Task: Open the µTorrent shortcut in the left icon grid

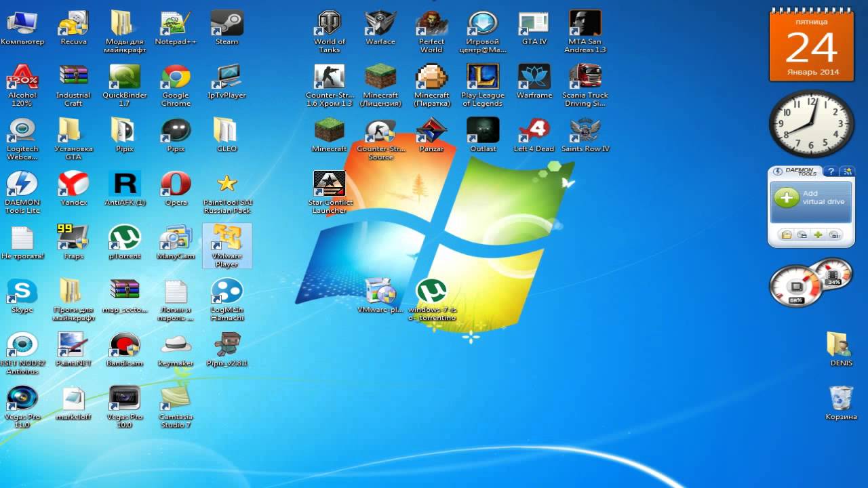Action: (125, 243)
